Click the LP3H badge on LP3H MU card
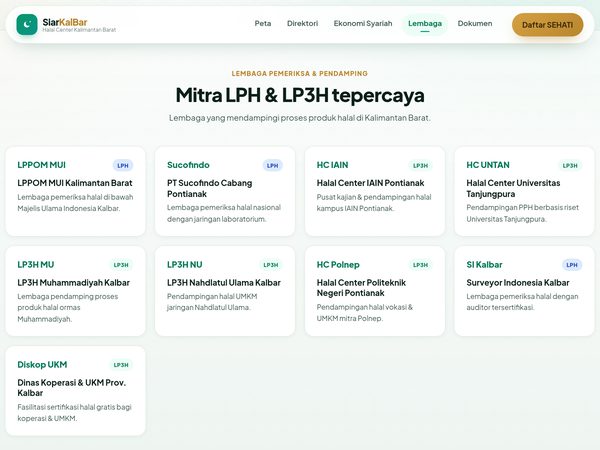This screenshot has height=450, width=600. pos(121,265)
